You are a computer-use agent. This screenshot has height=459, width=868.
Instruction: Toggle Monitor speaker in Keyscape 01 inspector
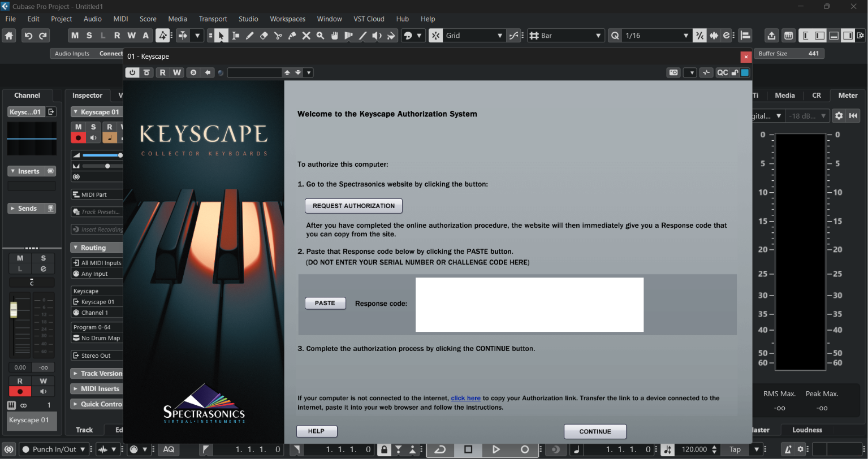tap(93, 137)
